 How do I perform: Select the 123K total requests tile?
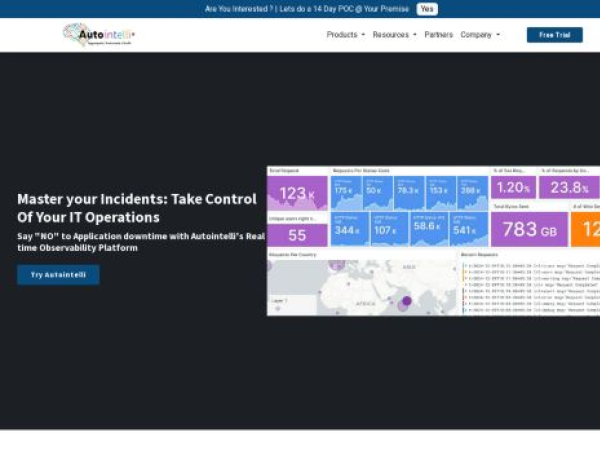tap(297, 193)
